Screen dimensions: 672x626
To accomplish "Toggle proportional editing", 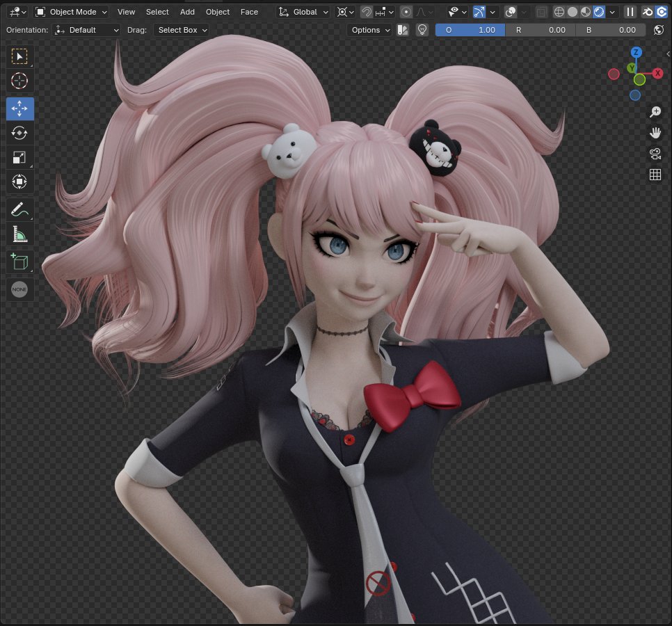I will coord(406,12).
